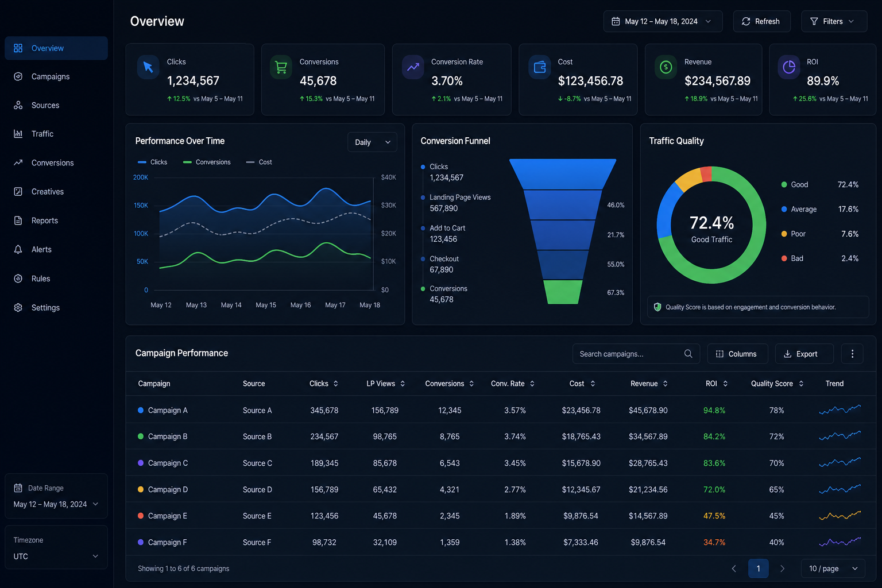
Task: Click the "$34,567.89" revenue cell
Action: pos(648,436)
